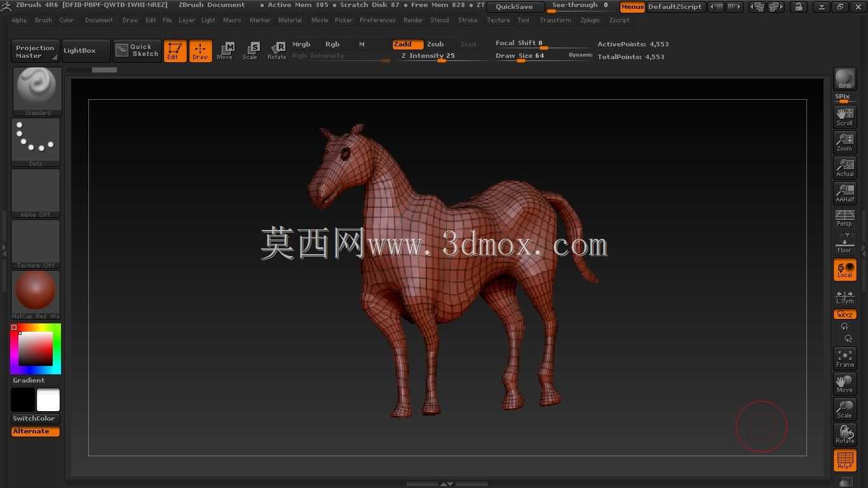Activate Draw mode
Screen dimensions: 868x488
200,51
